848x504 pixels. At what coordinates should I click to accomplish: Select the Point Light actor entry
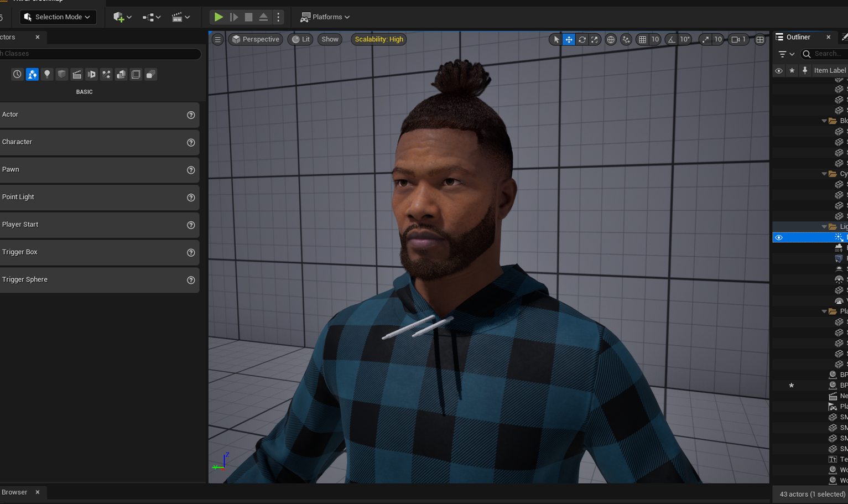(98, 198)
